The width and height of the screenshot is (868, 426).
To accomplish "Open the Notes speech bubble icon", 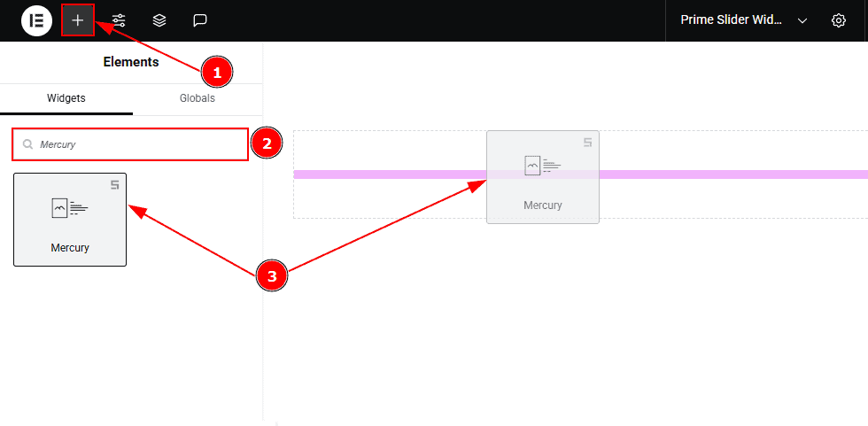I will (200, 20).
